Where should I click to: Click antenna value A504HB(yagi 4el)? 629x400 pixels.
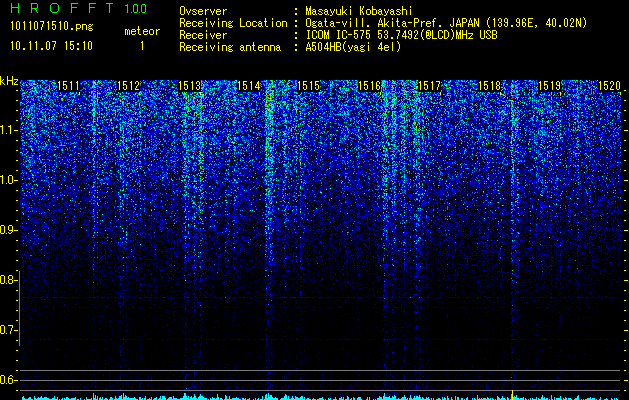[x=353, y=47]
